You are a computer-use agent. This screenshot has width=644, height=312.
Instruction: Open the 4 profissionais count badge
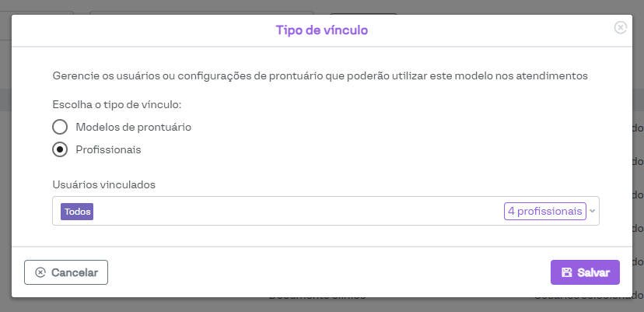pyautogui.click(x=544, y=211)
